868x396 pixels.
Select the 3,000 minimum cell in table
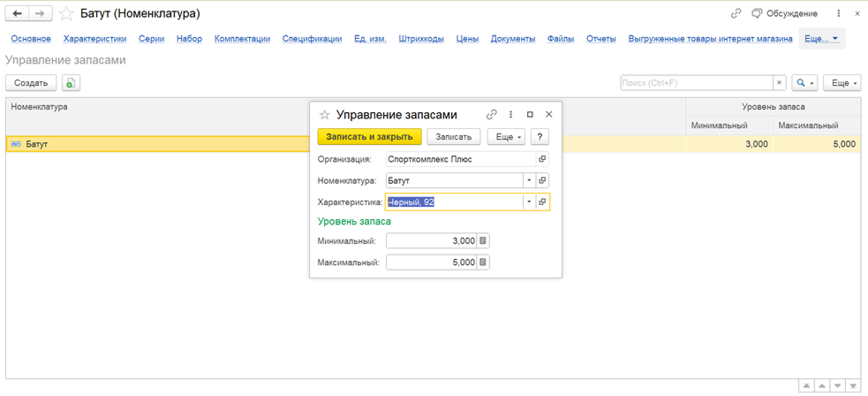(x=729, y=144)
